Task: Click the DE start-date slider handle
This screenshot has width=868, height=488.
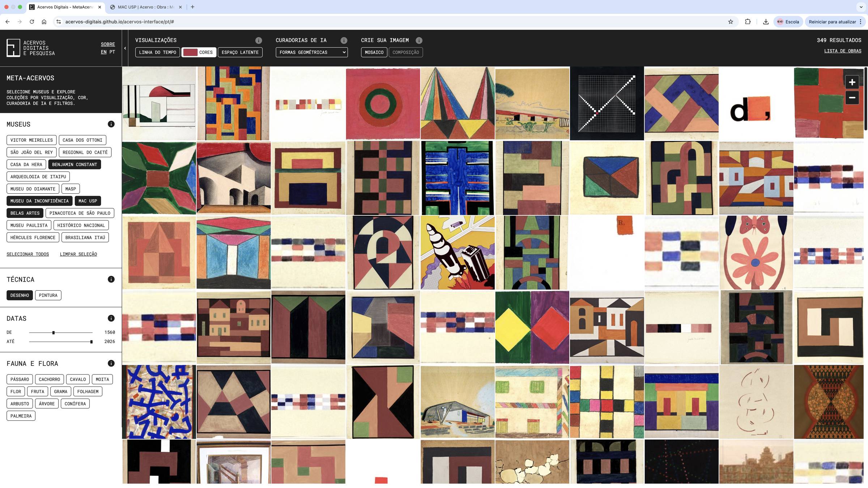Action: (x=54, y=333)
